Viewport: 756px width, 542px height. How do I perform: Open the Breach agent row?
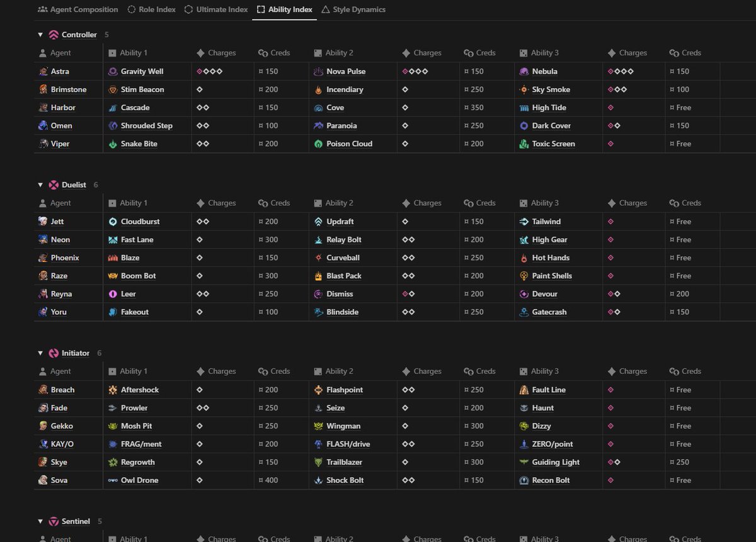point(62,390)
